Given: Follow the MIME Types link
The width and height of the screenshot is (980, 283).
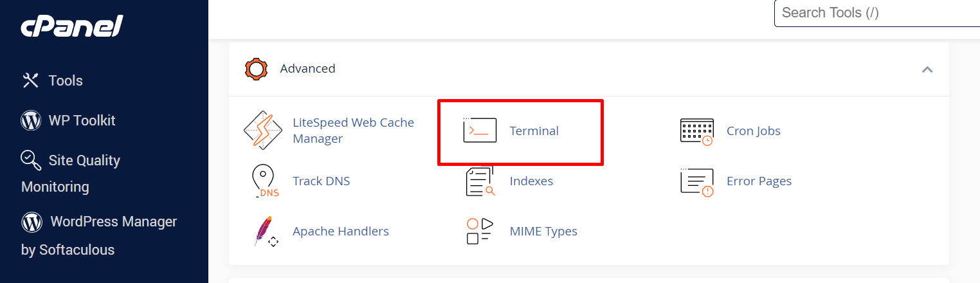Looking at the screenshot, I should (x=543, y=232).
